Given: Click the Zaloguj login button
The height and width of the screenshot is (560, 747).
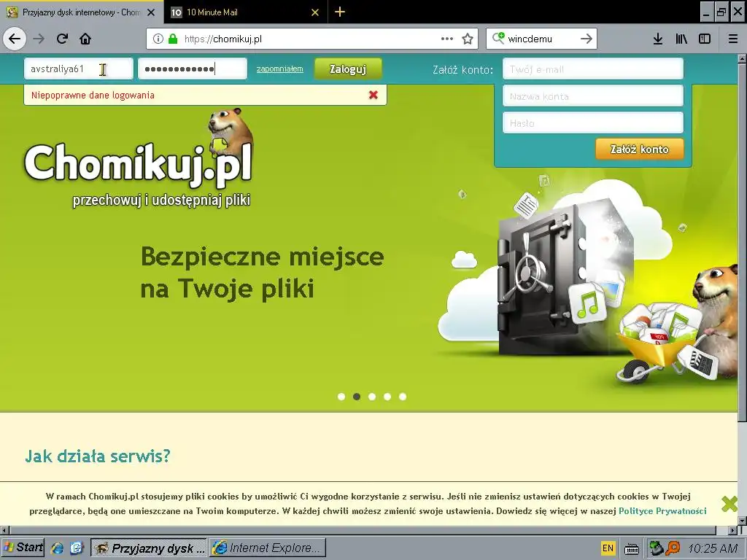Looking at the screenshot, I should click(348, 69).
